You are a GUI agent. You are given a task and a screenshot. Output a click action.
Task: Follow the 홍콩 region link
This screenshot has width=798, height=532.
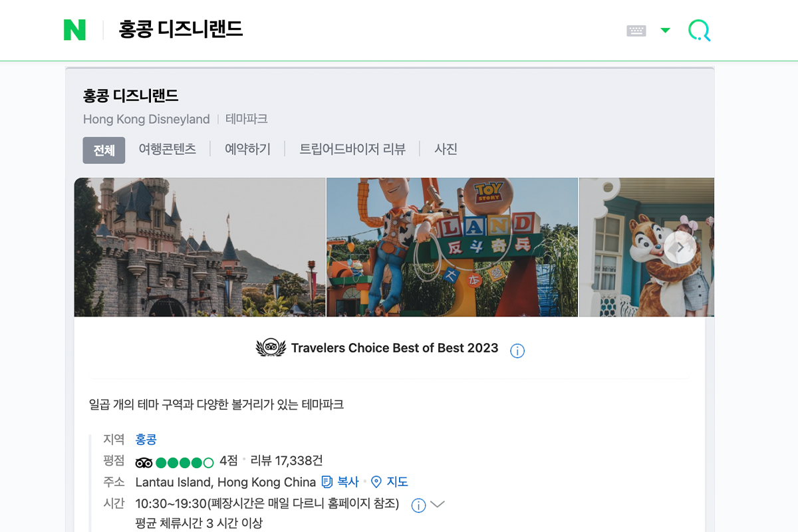[146, 440]
